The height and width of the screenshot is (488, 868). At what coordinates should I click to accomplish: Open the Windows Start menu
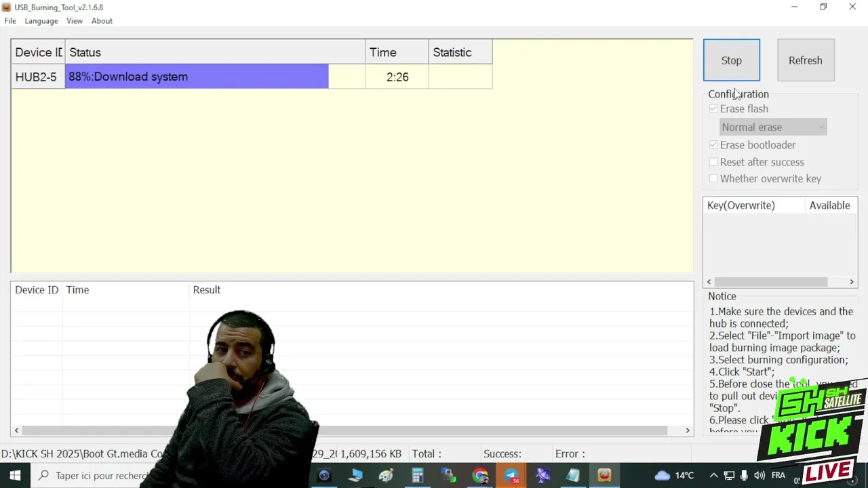(x=15, y=475)
